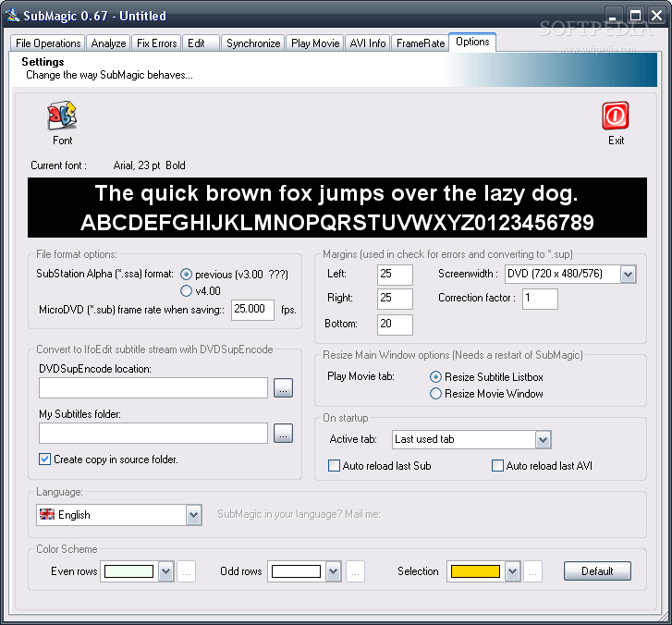Screen dimensions: 672x625
Task: Open the Synchronize tab
Action: click(253, 43)
